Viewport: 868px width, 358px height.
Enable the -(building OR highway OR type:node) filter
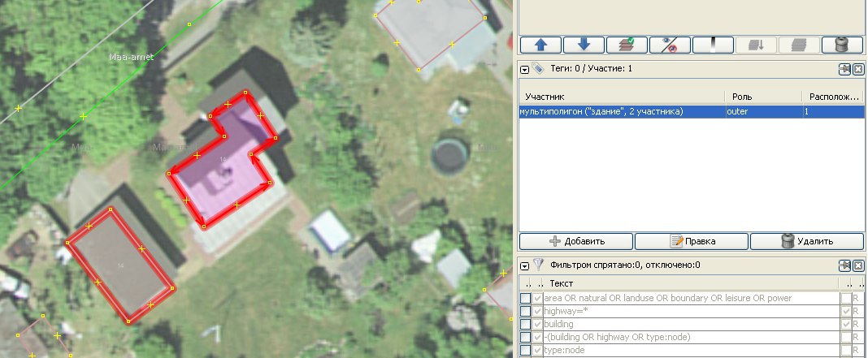(x=525, y=337)
